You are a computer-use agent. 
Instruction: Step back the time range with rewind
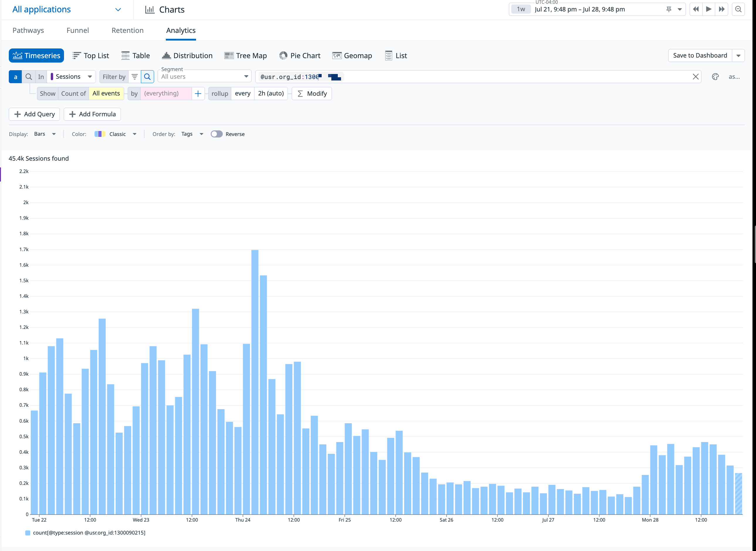(x=696, y=9)
